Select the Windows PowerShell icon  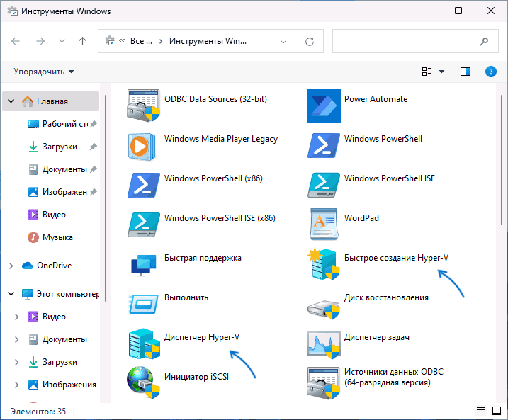(x=324, y=146)
